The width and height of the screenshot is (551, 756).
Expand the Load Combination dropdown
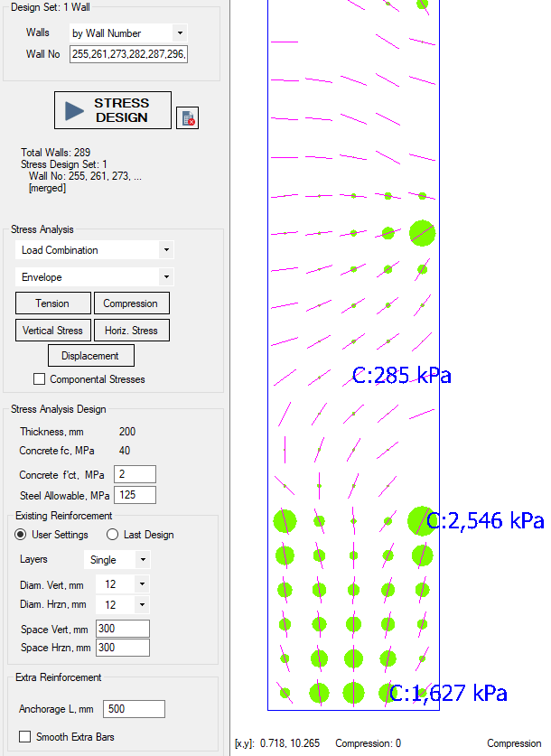[94, 250]
